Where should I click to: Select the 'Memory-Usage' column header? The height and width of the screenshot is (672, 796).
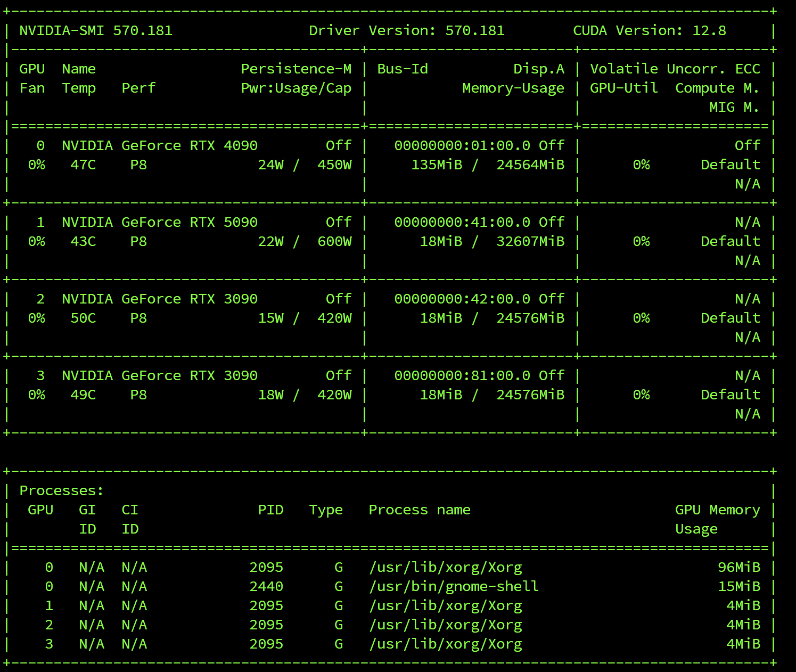513,88
